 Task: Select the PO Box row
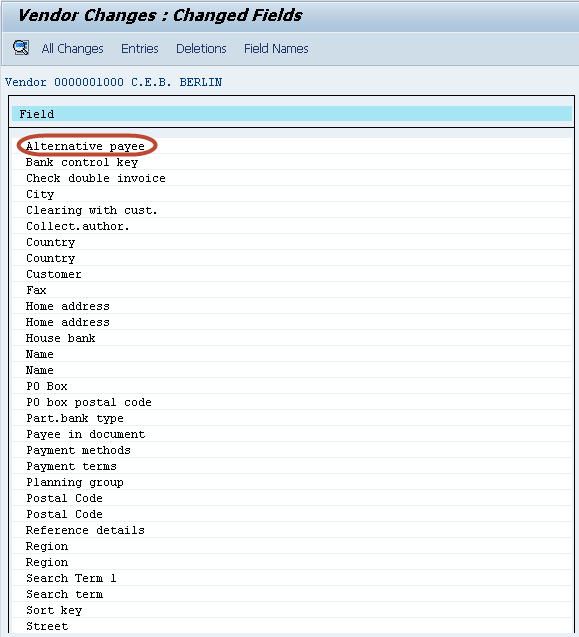tap(292, 386)
